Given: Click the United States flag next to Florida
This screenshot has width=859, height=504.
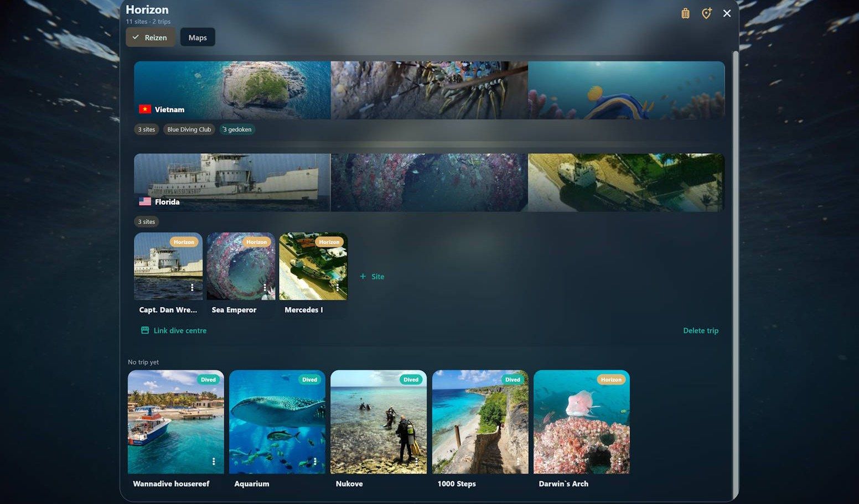Looking at the screenshot, I should point(145,201).
